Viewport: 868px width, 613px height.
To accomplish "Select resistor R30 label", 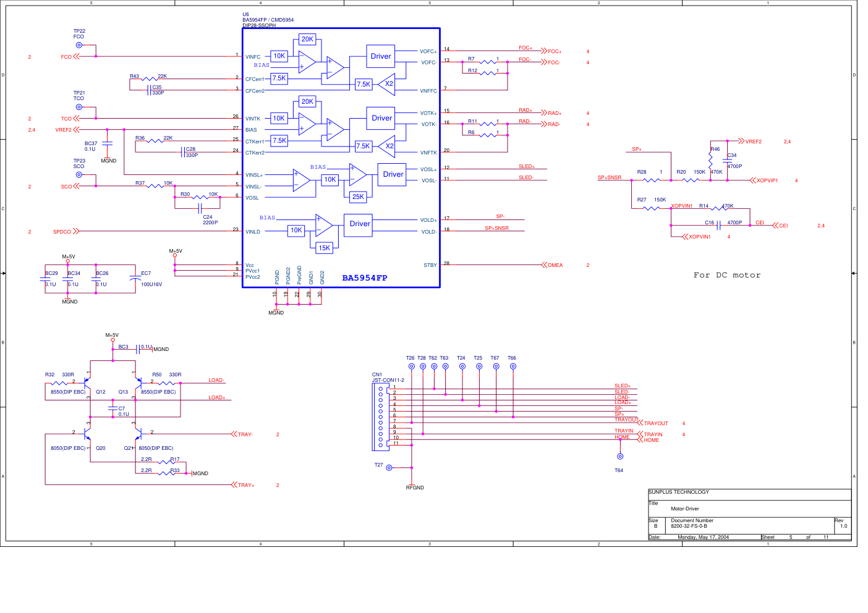I will [185, 194].
